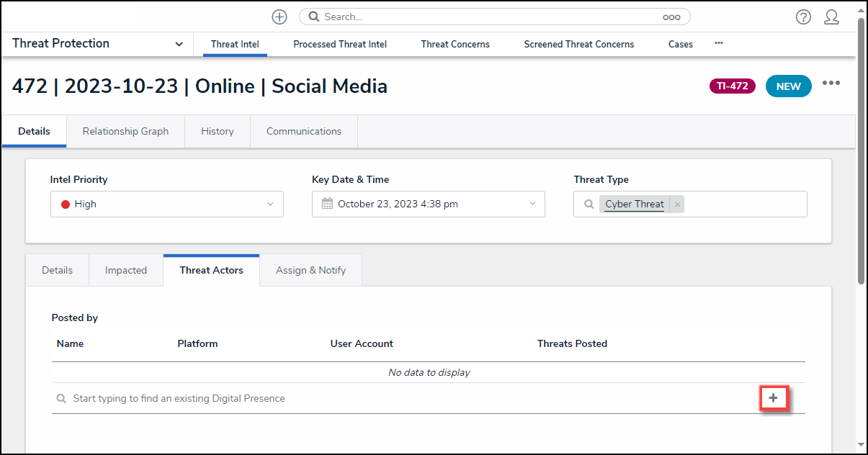The width and height of the screenshot is (868, 455).
Task: Open the Help question mark icon
Action: pyautogui.click(x=803, y=17)
